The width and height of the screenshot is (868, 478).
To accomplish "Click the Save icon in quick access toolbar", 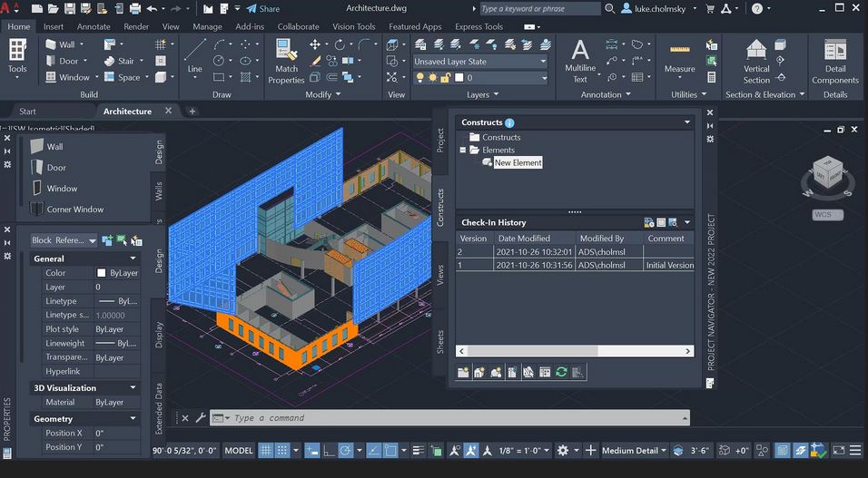I will pyautogui.click(x=70, y=9).
